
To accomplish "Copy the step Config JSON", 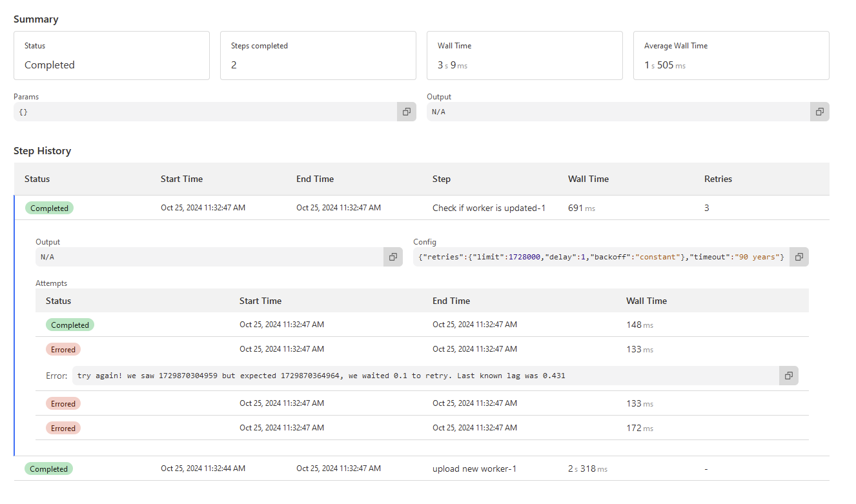I will [x=799, y=257].
